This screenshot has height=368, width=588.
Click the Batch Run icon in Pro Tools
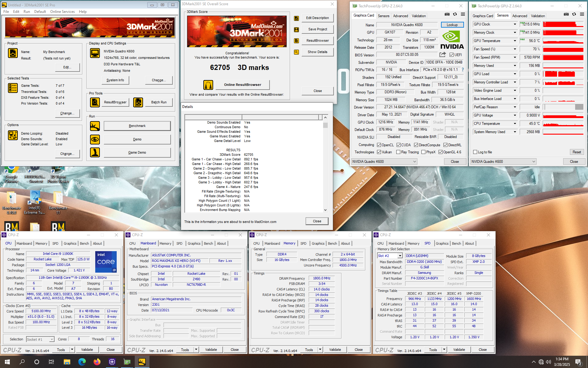coord(138,102)
